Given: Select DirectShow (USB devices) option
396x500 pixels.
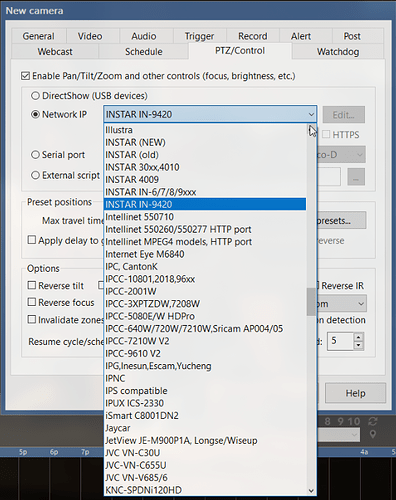Looking at the screenshot, I should click(35, 96).
